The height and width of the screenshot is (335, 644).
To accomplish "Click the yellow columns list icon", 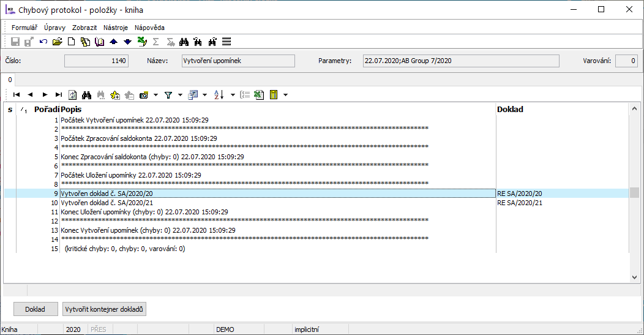I will [274, 95].
